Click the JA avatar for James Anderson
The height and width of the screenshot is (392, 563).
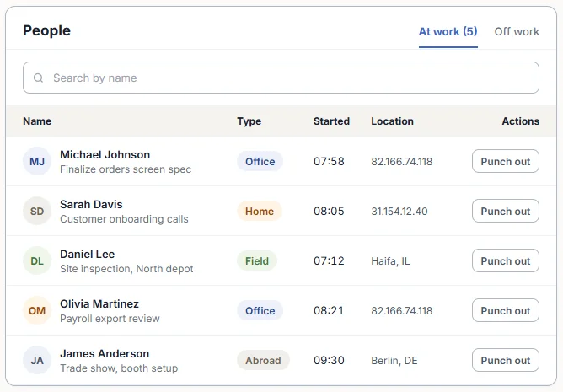click(x=37, y=360)
